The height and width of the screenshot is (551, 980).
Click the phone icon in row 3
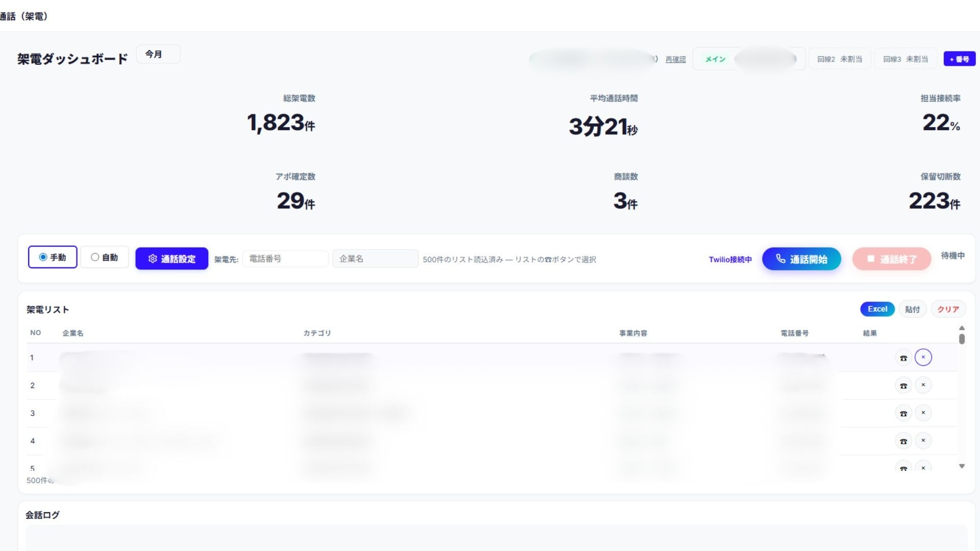(903, 413)
